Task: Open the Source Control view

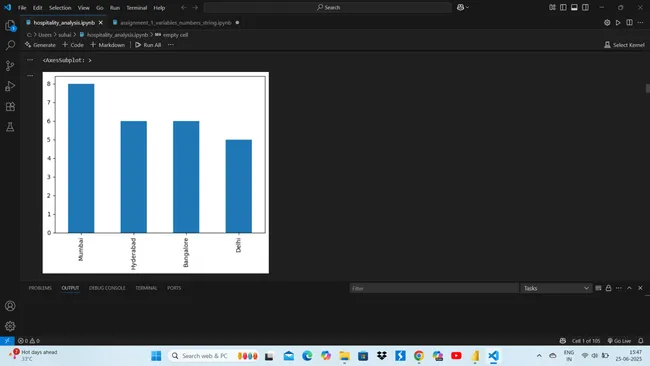Action: [10, 65]
